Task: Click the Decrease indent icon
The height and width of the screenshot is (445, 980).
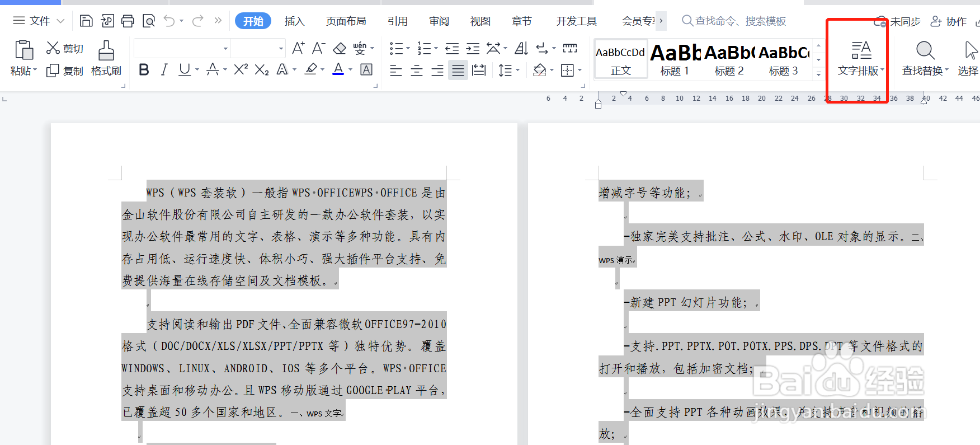Action: pyautogui.click(x=452, y=49)
